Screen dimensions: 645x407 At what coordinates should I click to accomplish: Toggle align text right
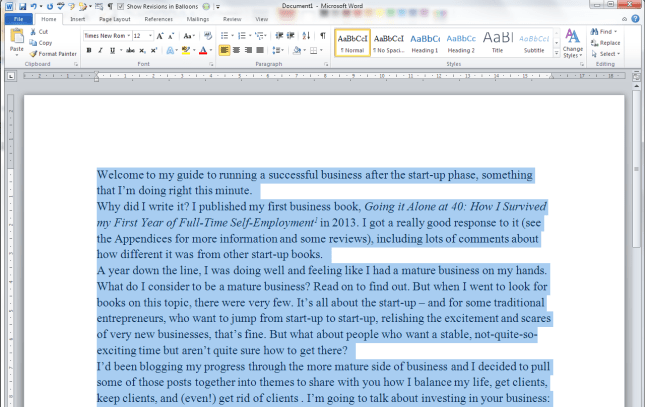click(x=248, y=51)
